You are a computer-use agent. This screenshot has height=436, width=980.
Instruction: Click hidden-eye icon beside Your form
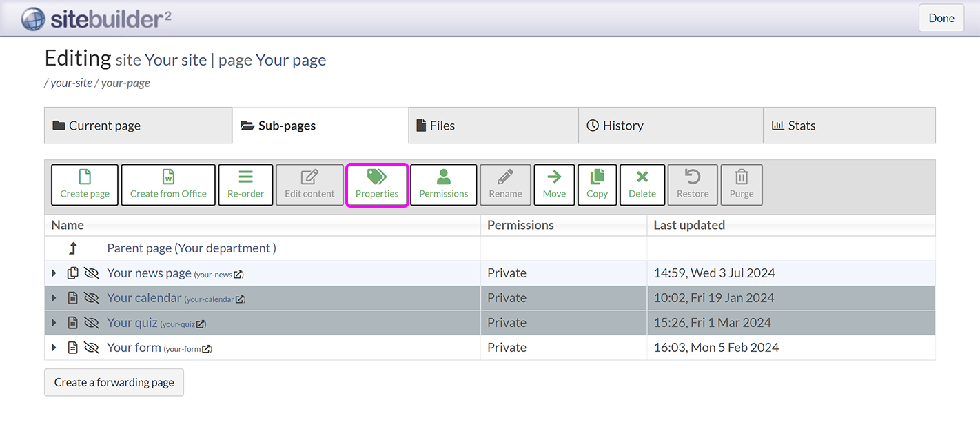click(92, 348)
